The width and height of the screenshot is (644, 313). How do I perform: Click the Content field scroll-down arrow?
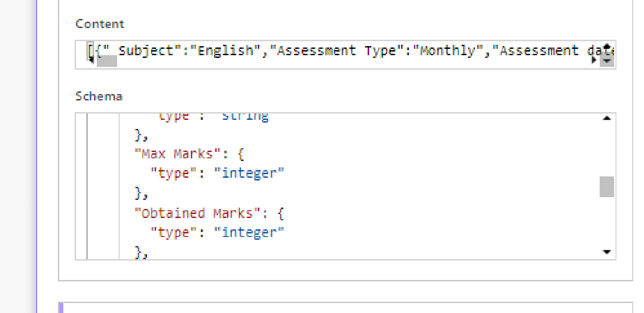coord(607,61)
